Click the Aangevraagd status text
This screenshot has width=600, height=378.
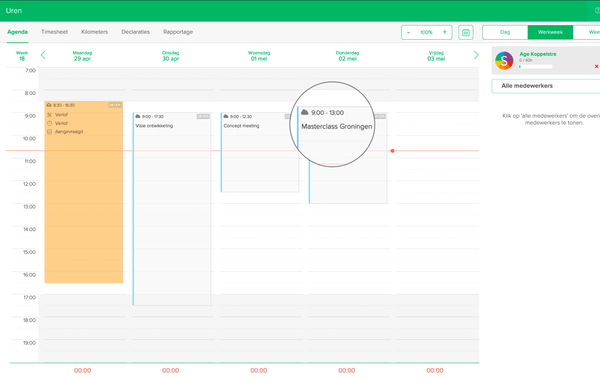point(69,132)
